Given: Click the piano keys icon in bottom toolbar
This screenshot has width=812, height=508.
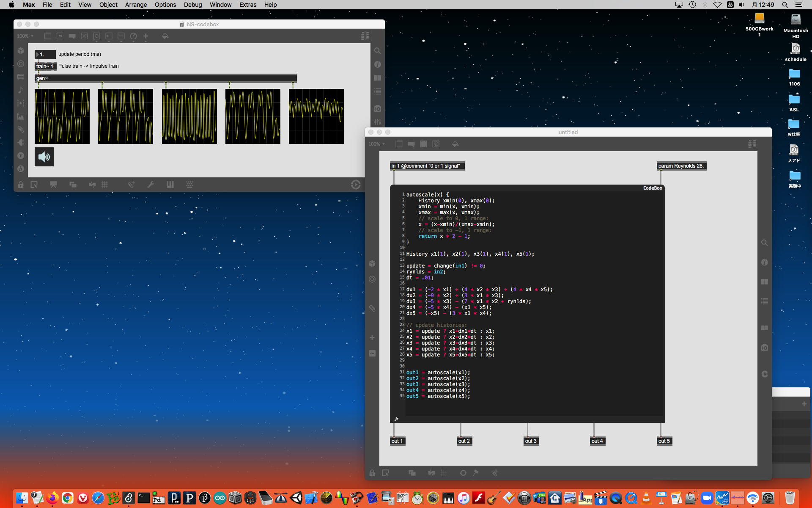Looking at the screenshot, I should click(170, 185).
